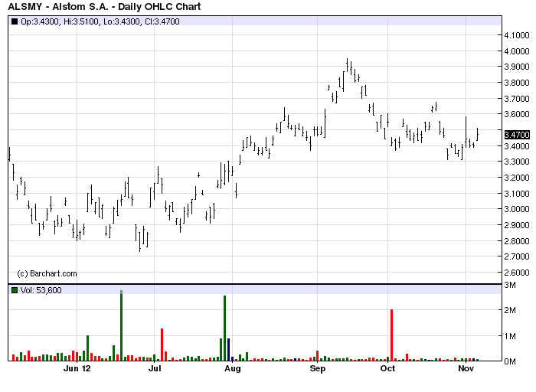Click the chart title 'ALSMY - Alstom S.A.'

tap(58, 6)
